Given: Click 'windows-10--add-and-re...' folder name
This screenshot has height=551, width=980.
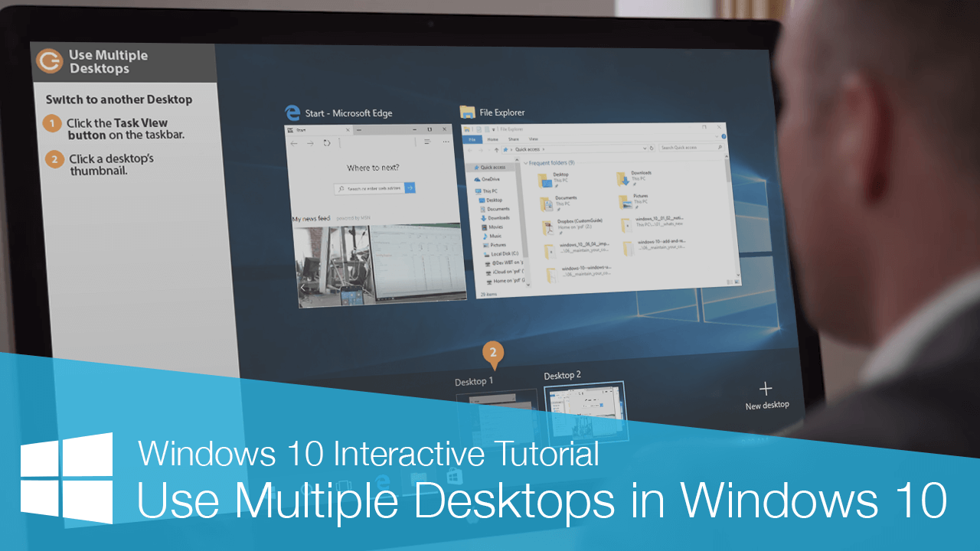Looking at the screenshot, I should 661,241.
